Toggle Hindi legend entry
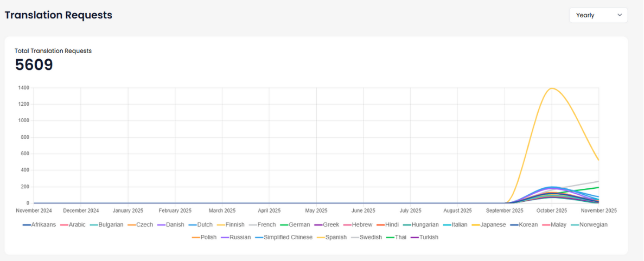This screenshot has height=261, width=644. (x=387, y=225)
